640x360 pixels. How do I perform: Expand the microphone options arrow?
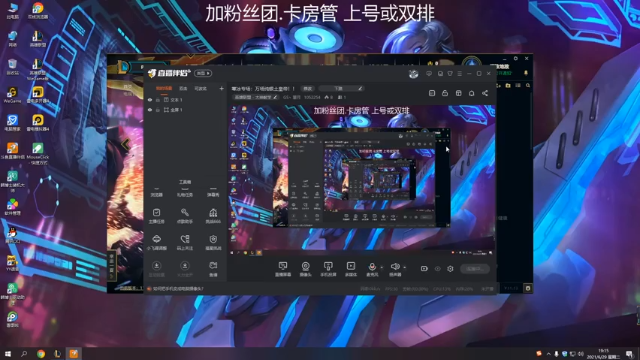tap(382, 268)
